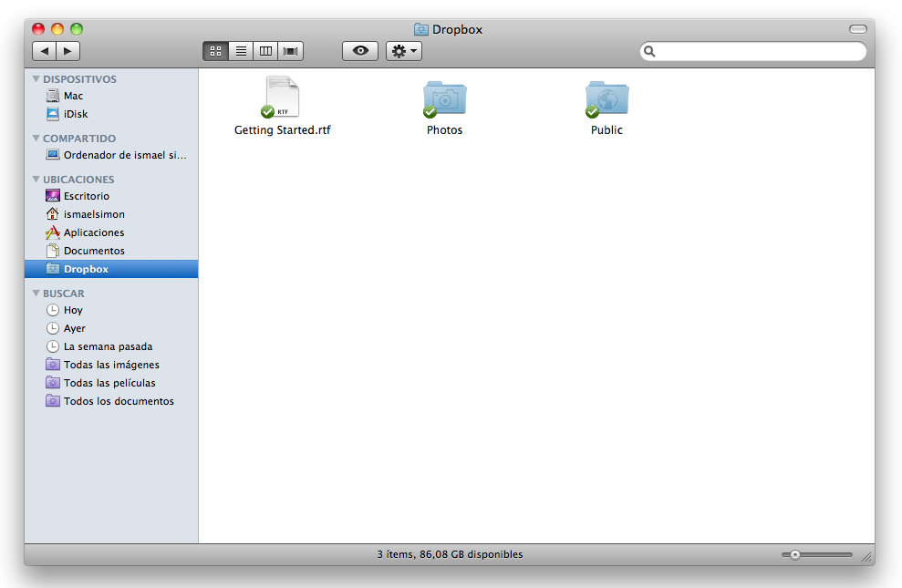The image size is (902, 588).
Task: Collapse the UBICACIONES section
Action: tap(36, 179)
